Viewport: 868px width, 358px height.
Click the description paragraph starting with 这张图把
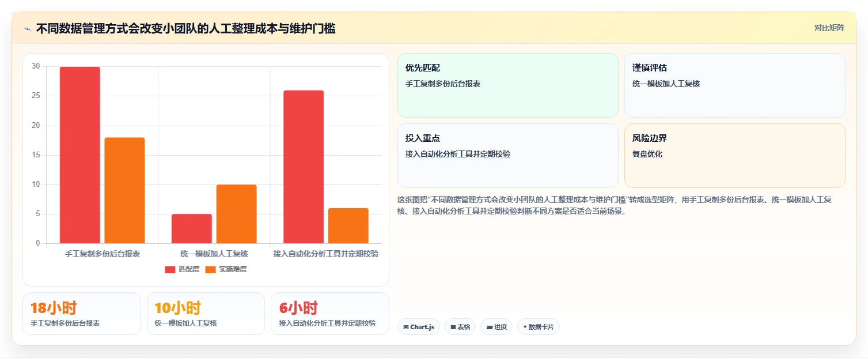(x=615, y=205)
